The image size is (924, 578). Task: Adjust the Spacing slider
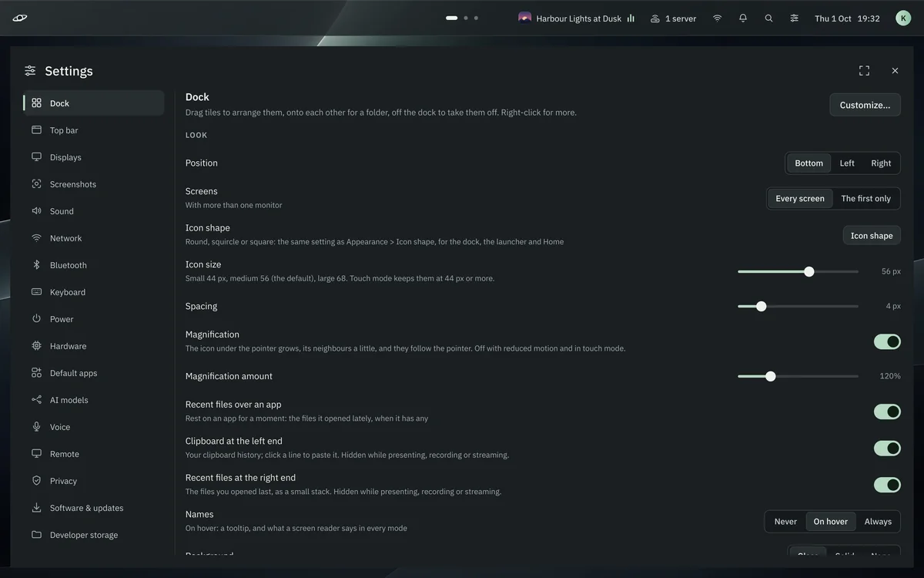click(x=798, y=306)
